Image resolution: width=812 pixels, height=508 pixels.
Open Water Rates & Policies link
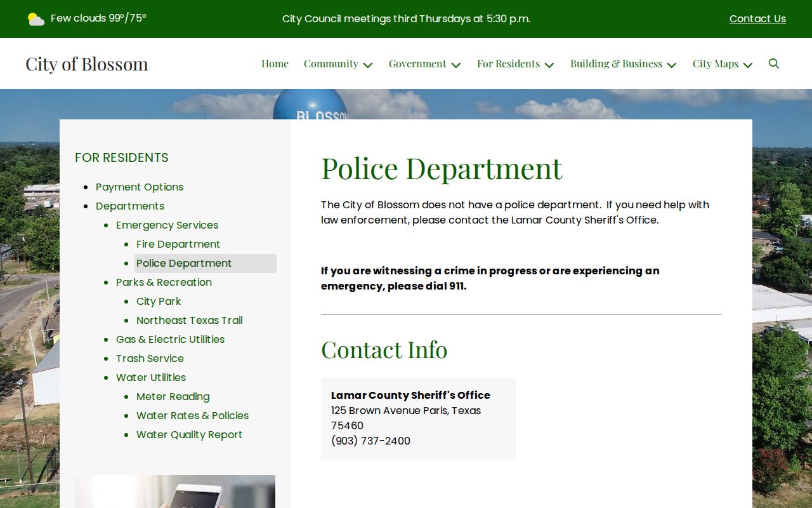coord(192,415)
